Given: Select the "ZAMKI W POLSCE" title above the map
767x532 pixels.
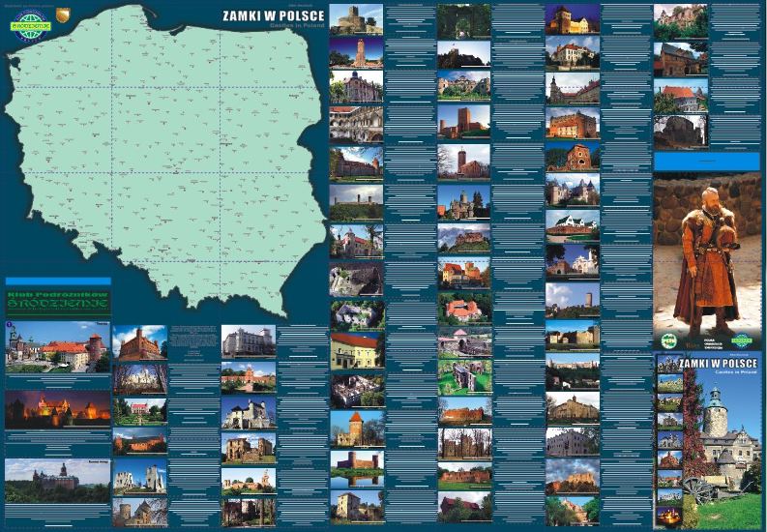Looking at the screenshot, I should click(272, 17).
